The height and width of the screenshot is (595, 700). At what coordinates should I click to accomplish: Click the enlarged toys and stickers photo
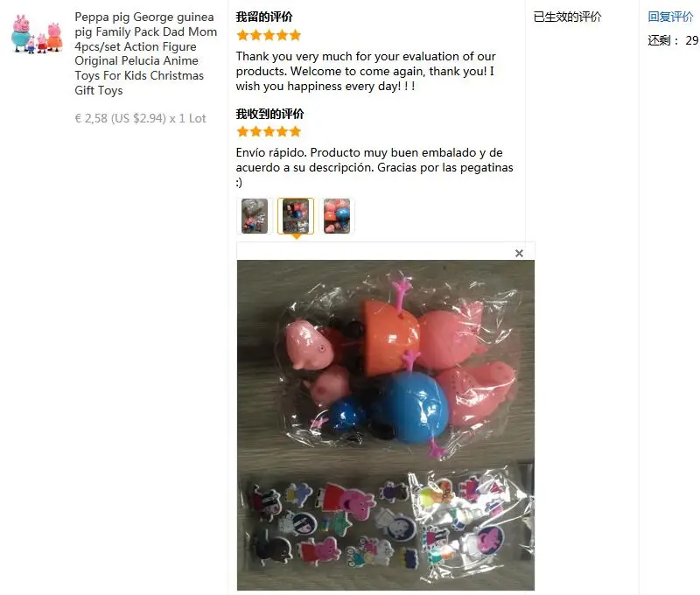(x=386, y=425)
